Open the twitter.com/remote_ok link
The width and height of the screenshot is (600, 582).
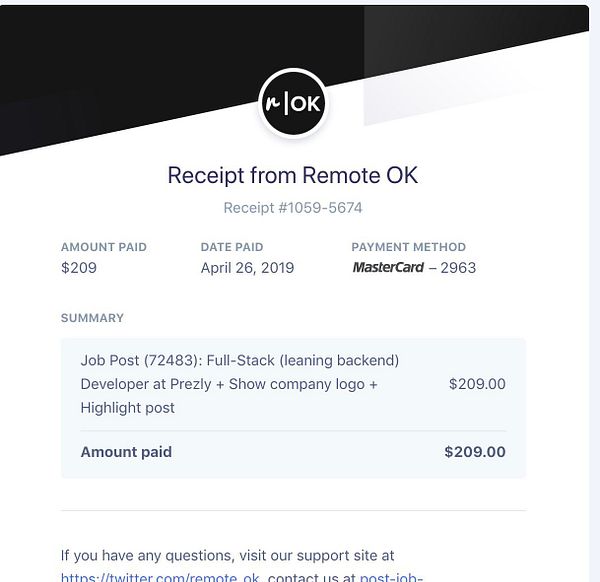click(x=160, y=576)
